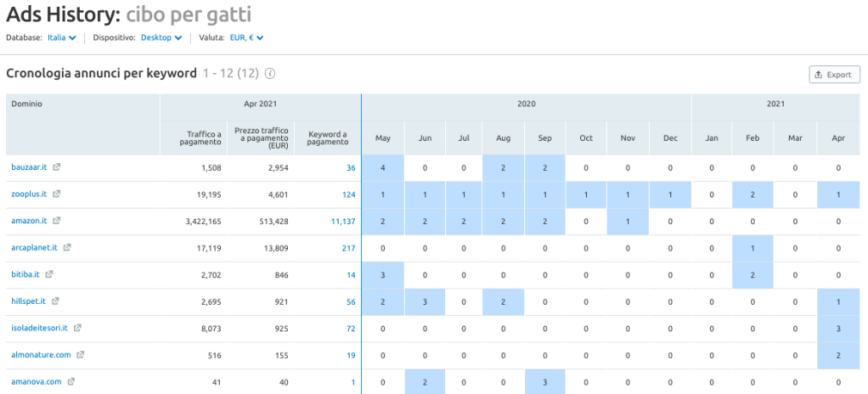Open external link icon next to arcaplanet.it
The width and height of the screenshot is (868, 394).
click(x=67, y=247)
